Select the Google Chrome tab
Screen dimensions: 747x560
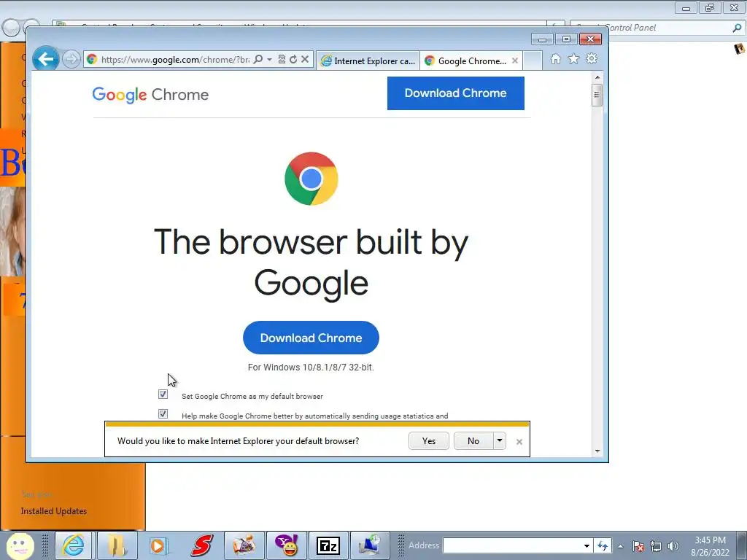466,61
